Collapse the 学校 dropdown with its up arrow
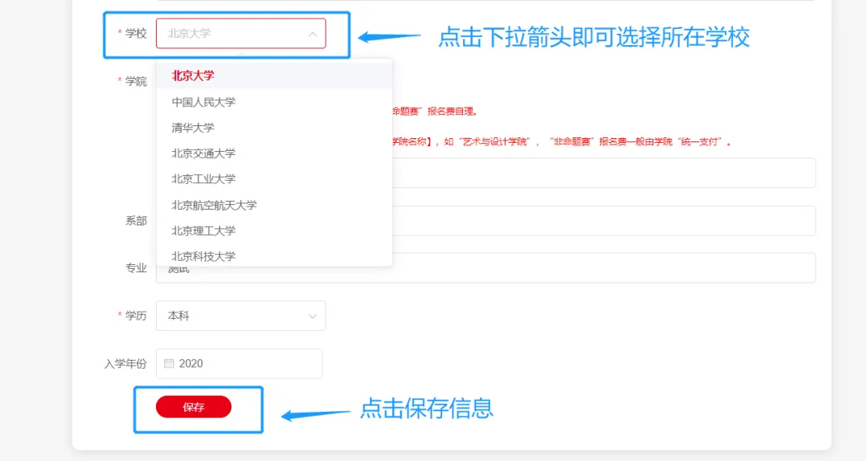This screenshot has width=868, height=461. tap(312, 34)
